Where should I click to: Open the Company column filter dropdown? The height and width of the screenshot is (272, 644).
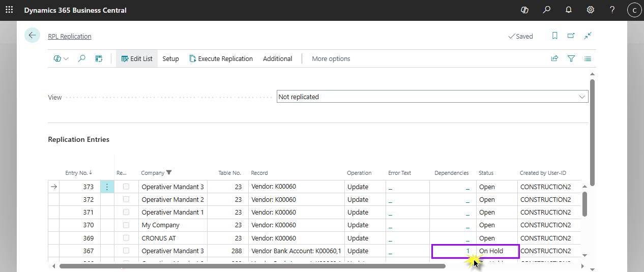pos(157,173)
